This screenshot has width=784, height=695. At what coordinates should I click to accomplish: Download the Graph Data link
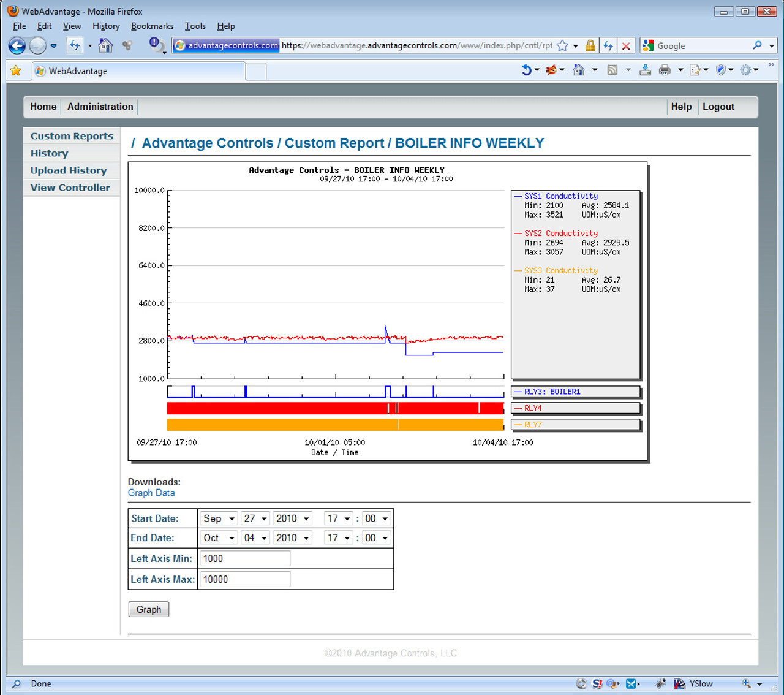(x=151, y=493)
